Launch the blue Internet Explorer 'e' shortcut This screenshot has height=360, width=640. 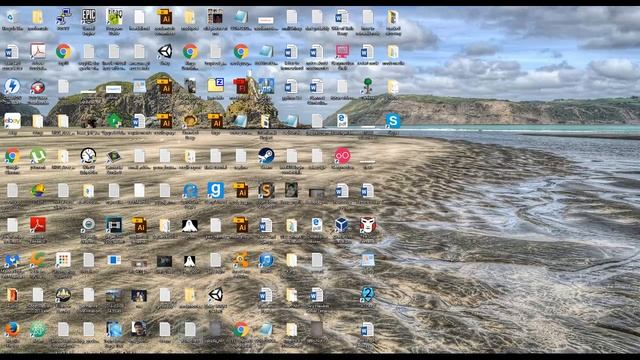pyautogui.click(x=190, y=190)
